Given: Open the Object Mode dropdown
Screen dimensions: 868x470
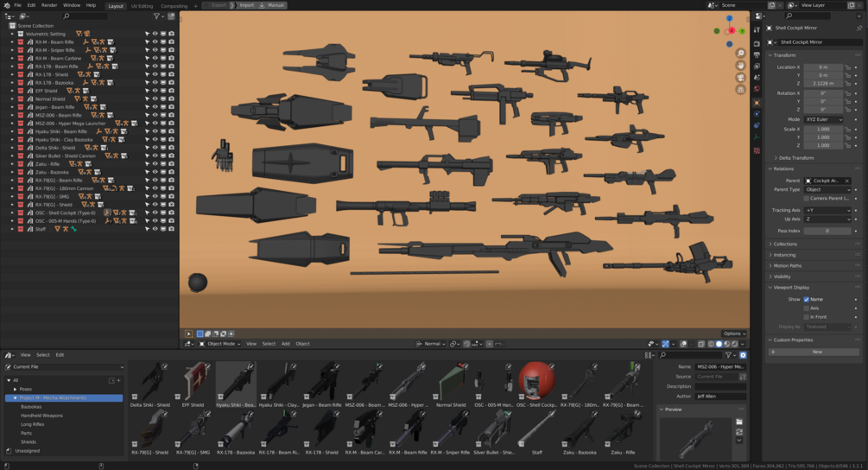Looking at the screenshot, I should tap(219, 344).
